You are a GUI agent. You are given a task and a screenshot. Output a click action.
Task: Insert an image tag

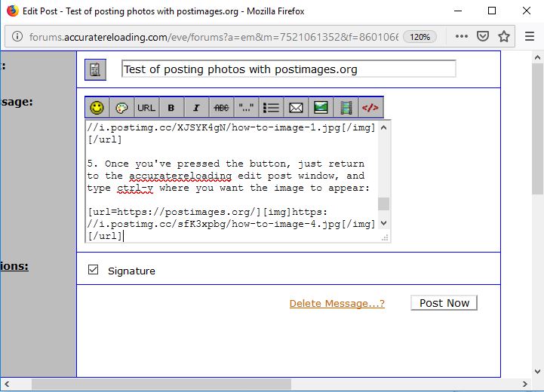point(321,108)
